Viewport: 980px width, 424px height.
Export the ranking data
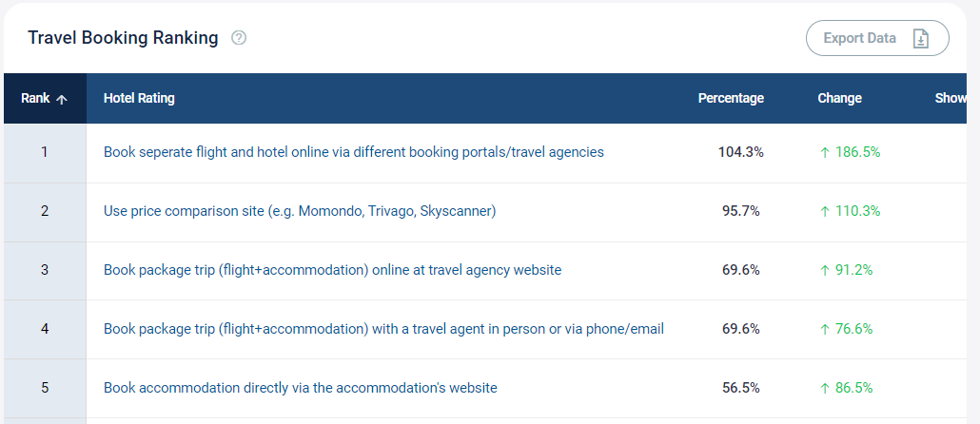877,38
